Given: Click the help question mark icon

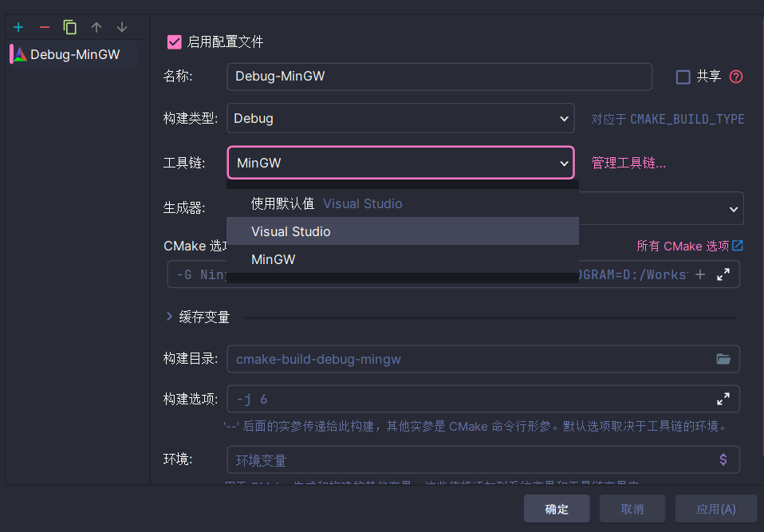Looking at the screenshot, I should tap(736, 77).
